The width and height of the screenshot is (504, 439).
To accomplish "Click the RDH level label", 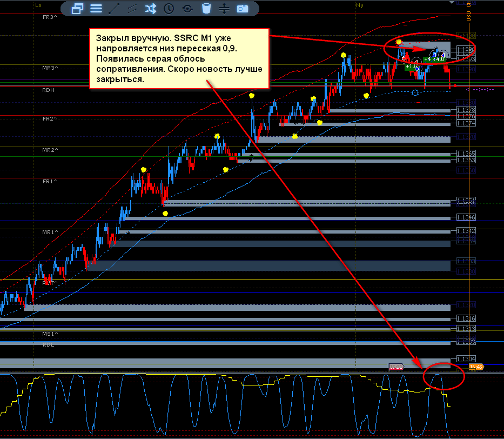I will [48, 90].
